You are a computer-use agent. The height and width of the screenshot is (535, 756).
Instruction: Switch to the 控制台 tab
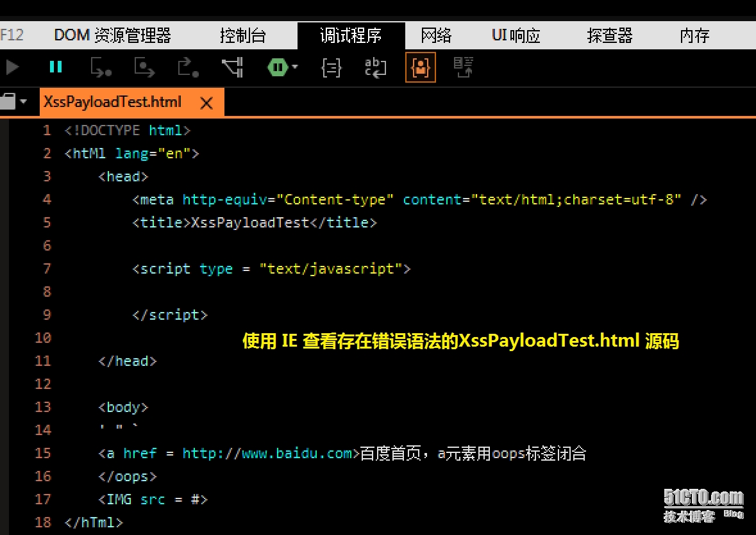pos(242,35)
